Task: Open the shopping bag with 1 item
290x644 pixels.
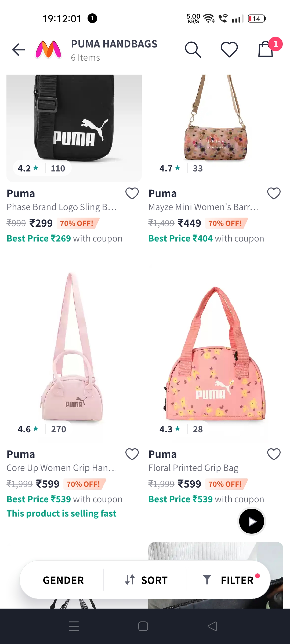Action: click(x=266, y=49)
